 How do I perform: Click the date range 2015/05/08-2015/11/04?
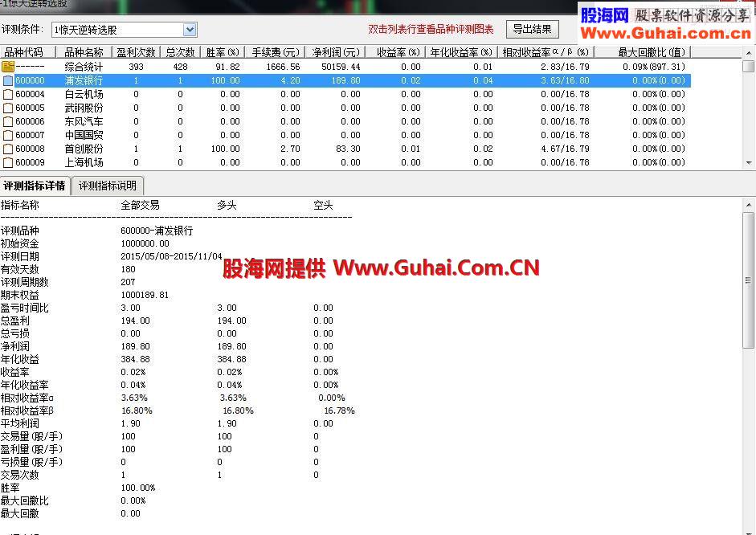pyautogui.click(x=171, y=256)
